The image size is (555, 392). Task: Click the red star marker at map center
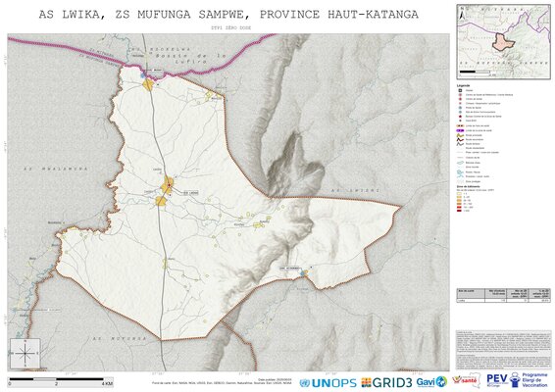click(x=170, y=185)
